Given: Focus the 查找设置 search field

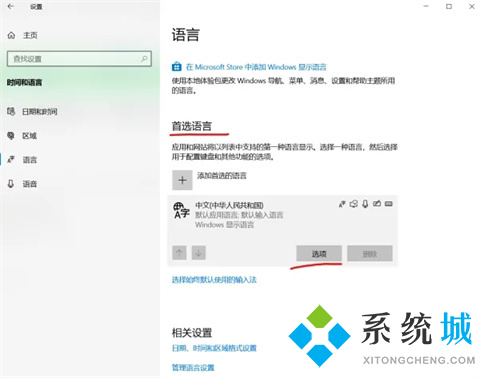Looking at the screenshot, I should pyautogui.click(x=79, y=59).
